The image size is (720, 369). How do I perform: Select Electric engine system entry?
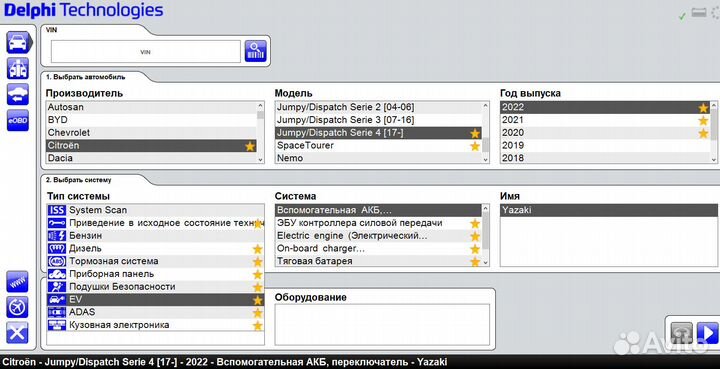pyautogui.click(x=378, y=236)
